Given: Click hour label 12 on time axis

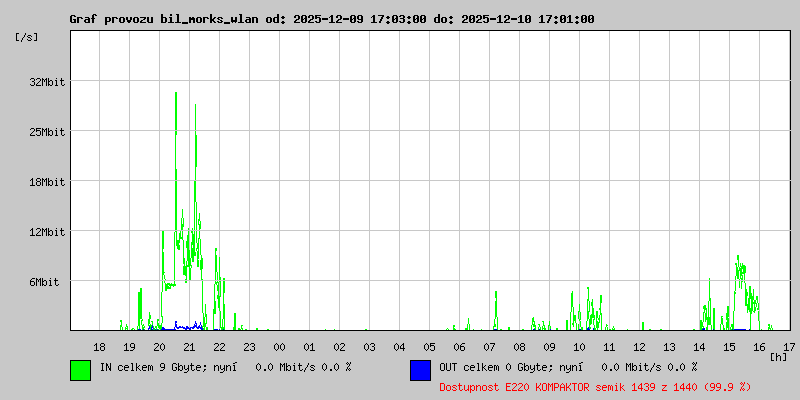Looking at the screenshot, I should pos(640,347).
